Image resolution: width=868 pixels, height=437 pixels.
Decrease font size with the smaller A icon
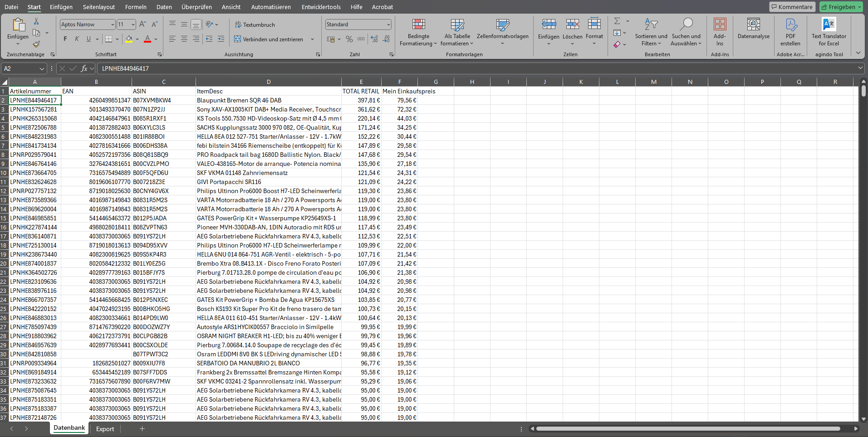(x=155, y=24)
